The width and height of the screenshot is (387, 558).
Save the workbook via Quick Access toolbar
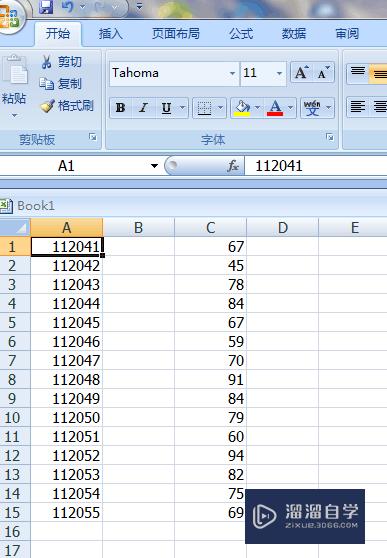pyautogui.click(x=46, y=6)
